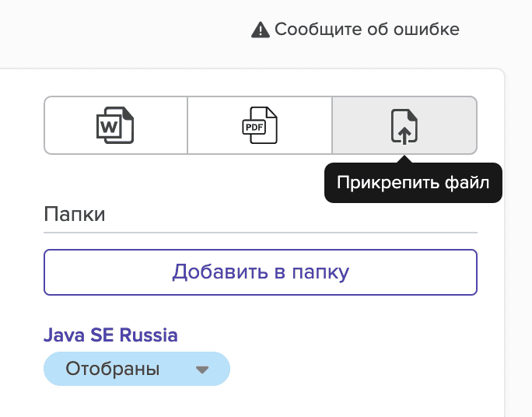Select the highlighted attach-file button
The width and height of the screenshot is (532, 417).
pyautogui.click(x=404, y=125)
